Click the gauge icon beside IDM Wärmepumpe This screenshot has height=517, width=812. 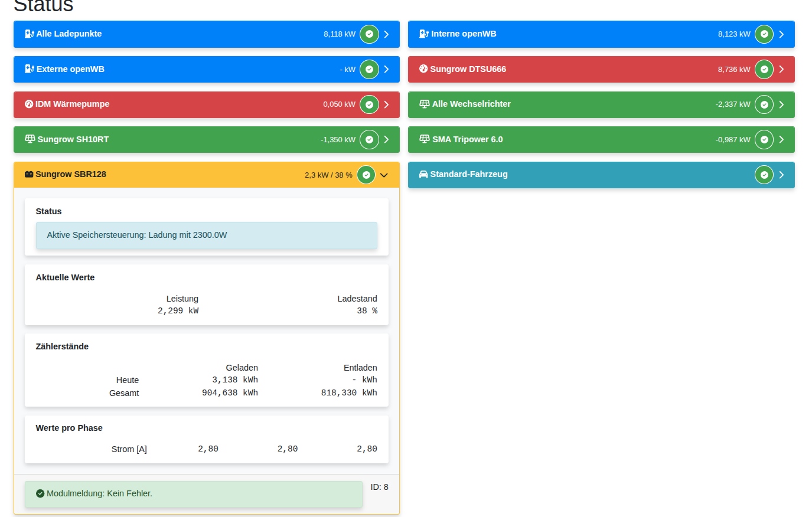29,104
